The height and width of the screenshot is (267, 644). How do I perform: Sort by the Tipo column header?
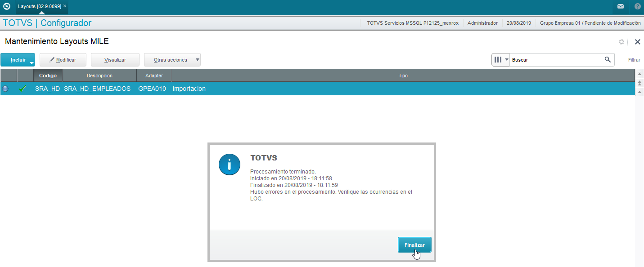click(x=403, y=76)
